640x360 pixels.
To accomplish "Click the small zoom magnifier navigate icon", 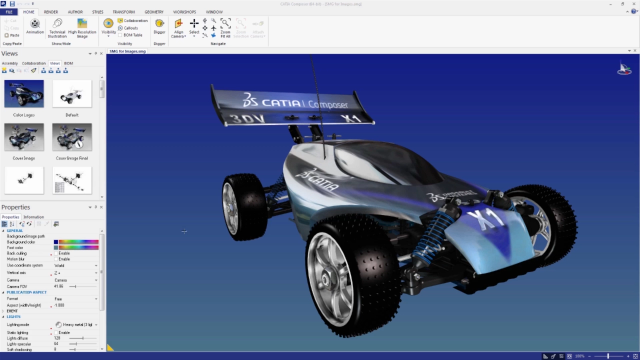I will tap(213, 20).
